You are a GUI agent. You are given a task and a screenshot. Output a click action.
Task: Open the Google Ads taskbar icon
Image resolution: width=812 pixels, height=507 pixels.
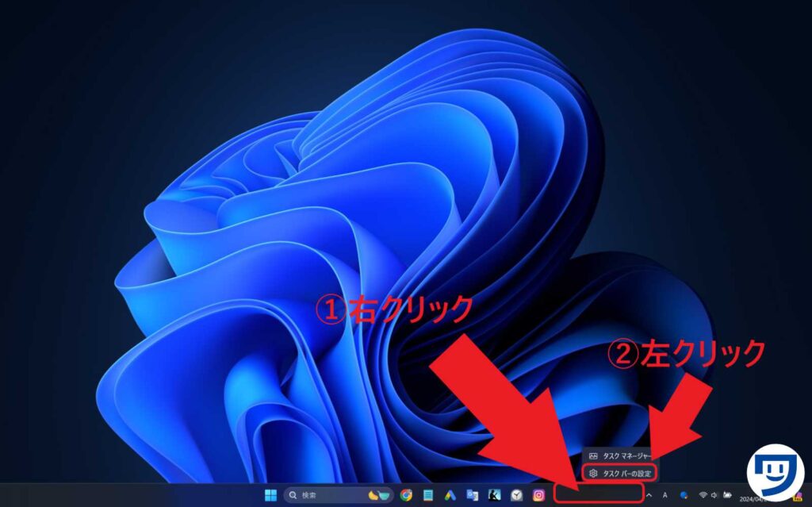450,496
